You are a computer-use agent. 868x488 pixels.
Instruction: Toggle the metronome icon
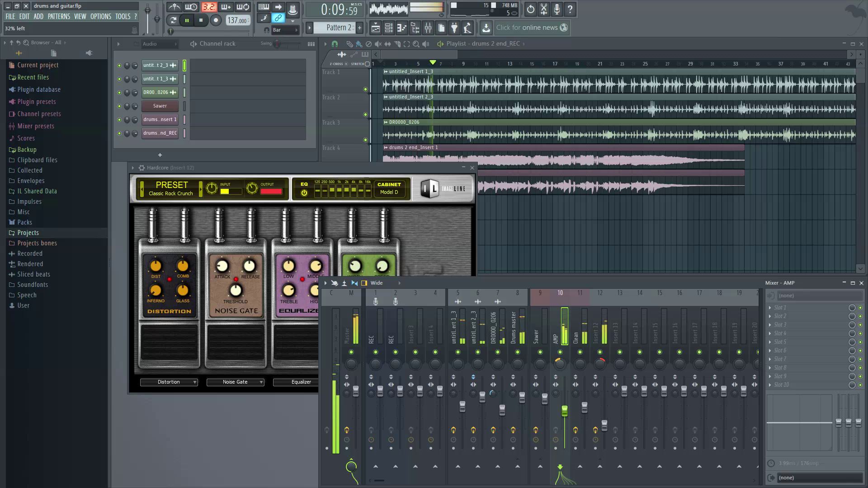coord(175,7)
